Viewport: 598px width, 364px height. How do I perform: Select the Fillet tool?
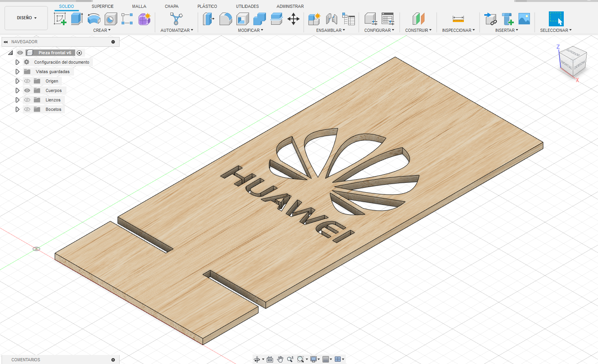(225, 19)
